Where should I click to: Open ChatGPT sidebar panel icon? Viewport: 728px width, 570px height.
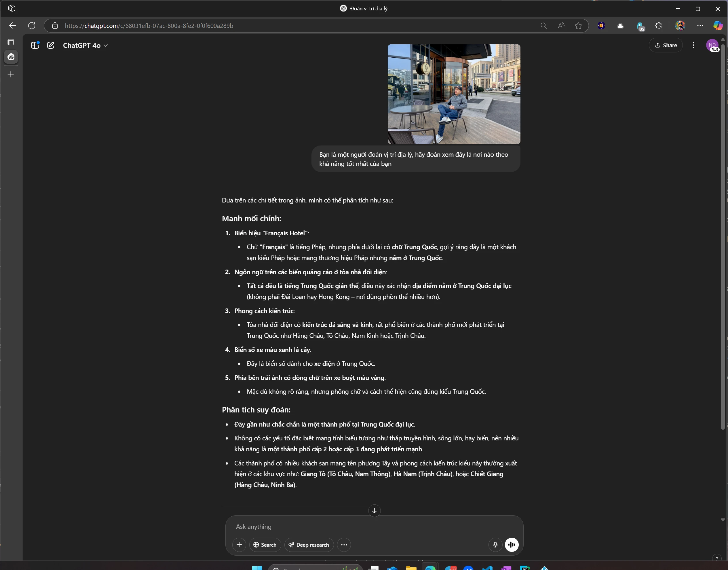click(x=35, y=46)
